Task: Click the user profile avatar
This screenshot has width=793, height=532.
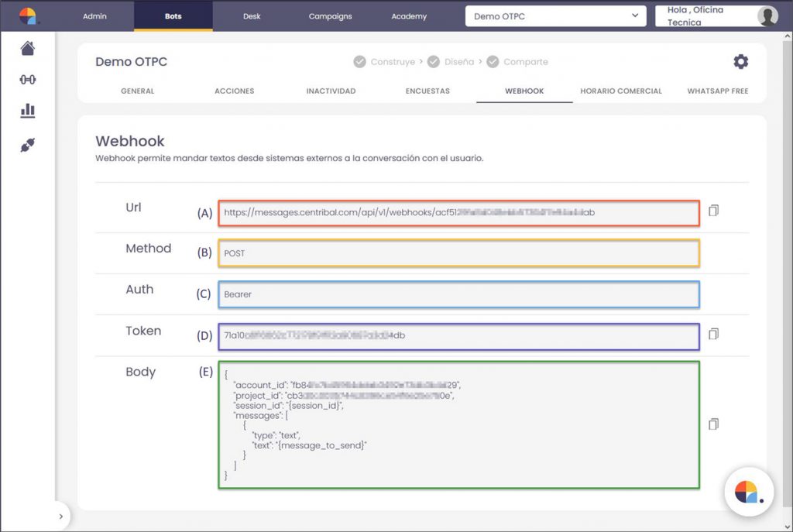Action: 767,16
